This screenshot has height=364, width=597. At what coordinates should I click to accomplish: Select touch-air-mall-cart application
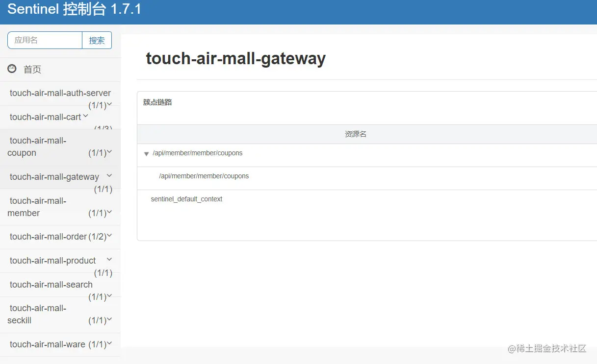[x=45, y=117]
